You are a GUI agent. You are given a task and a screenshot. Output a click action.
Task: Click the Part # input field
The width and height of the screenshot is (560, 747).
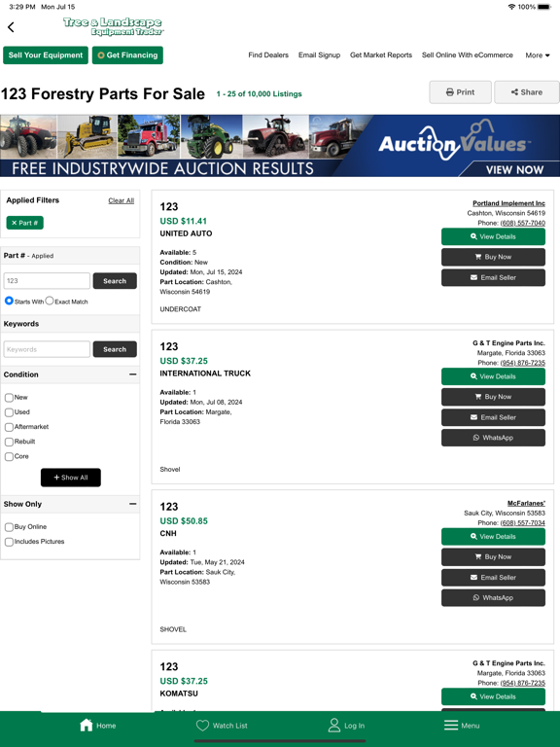tap(47, 281)
